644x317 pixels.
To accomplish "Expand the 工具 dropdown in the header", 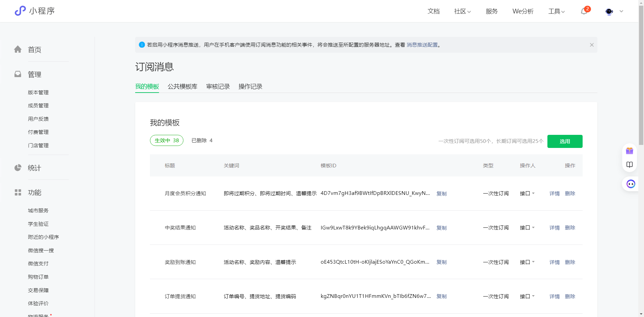I will pos(556,11).
